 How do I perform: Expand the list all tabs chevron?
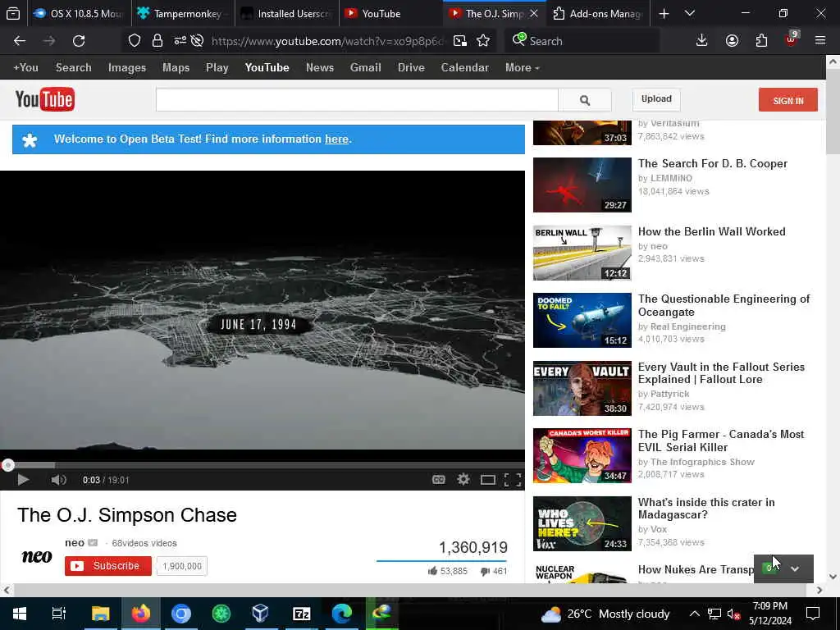[x=689, y=13]
